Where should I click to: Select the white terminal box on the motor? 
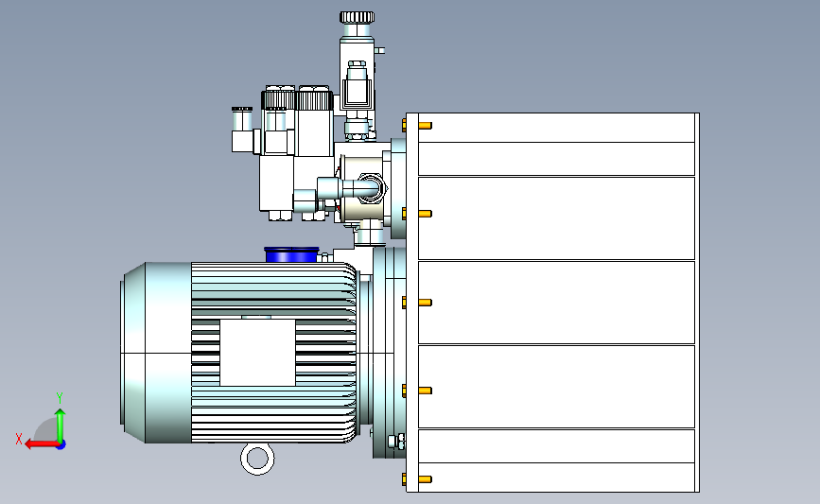pos(257,353)
